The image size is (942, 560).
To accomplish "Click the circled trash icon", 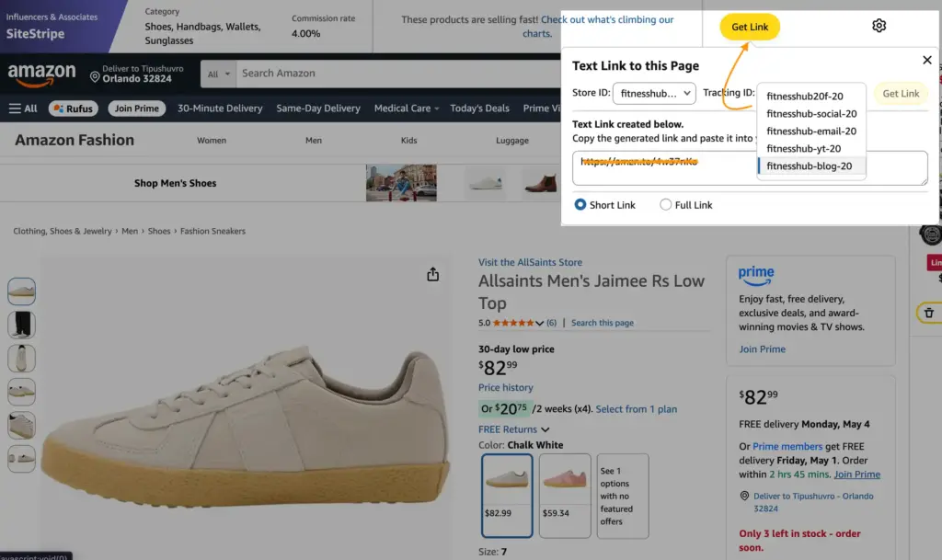I will tap(927, 313).
